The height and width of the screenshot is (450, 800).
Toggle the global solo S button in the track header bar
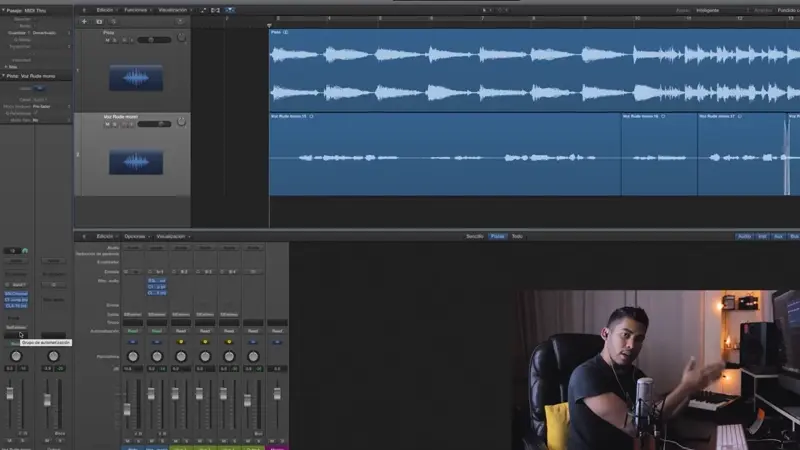click(x=113, y=21)
